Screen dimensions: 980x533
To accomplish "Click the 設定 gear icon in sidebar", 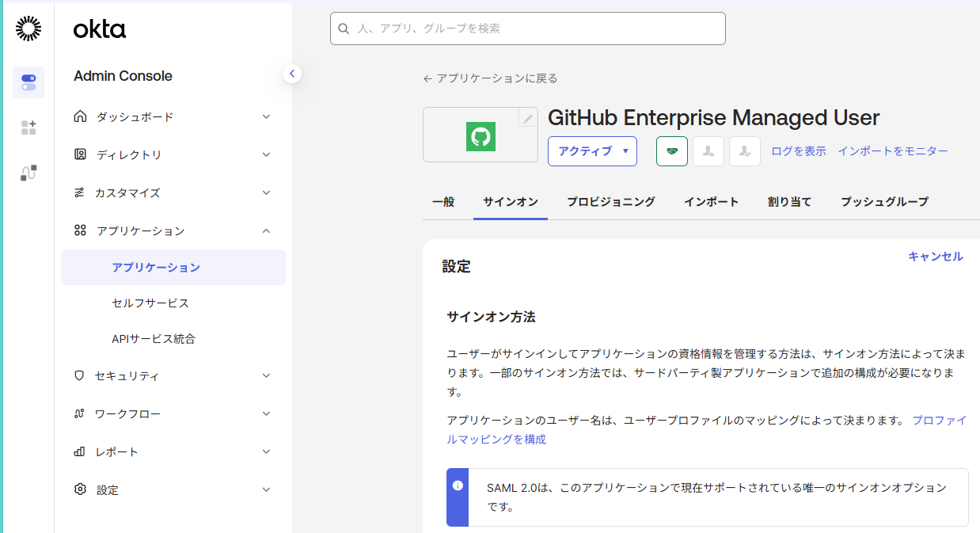I will point(80,489).
